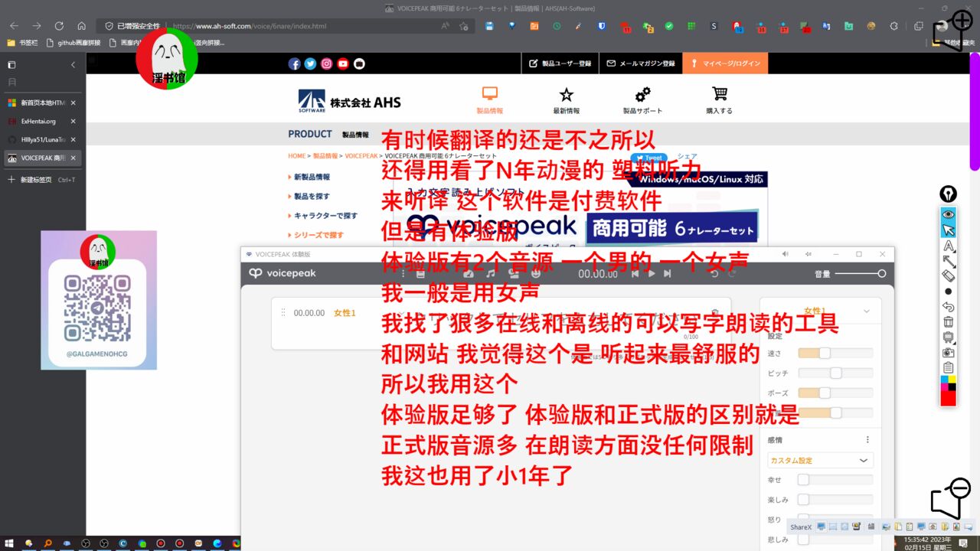Collapse the vertical tabs sidebar chevron
Viewport: 980px width, 551px height.
(73, 65)
